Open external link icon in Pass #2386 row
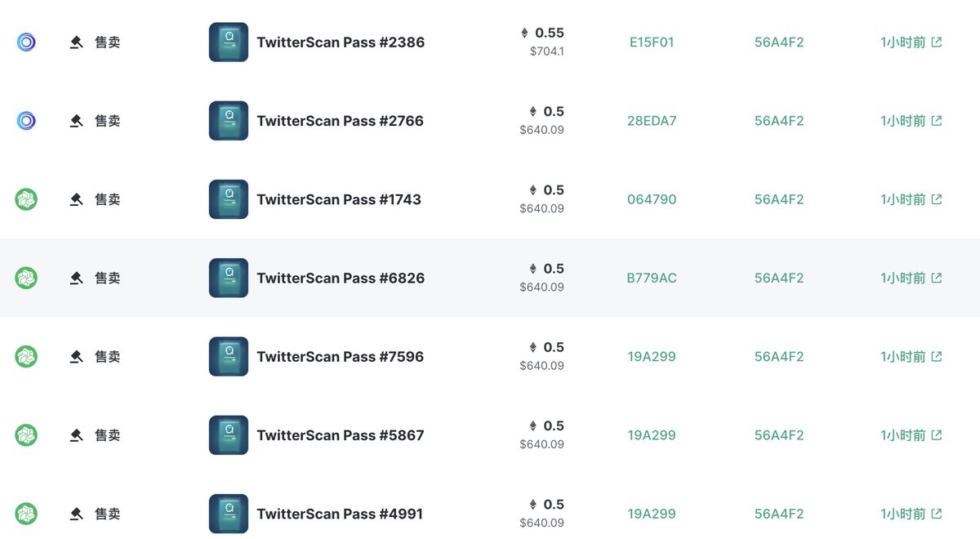 click(x=937, y=42)
